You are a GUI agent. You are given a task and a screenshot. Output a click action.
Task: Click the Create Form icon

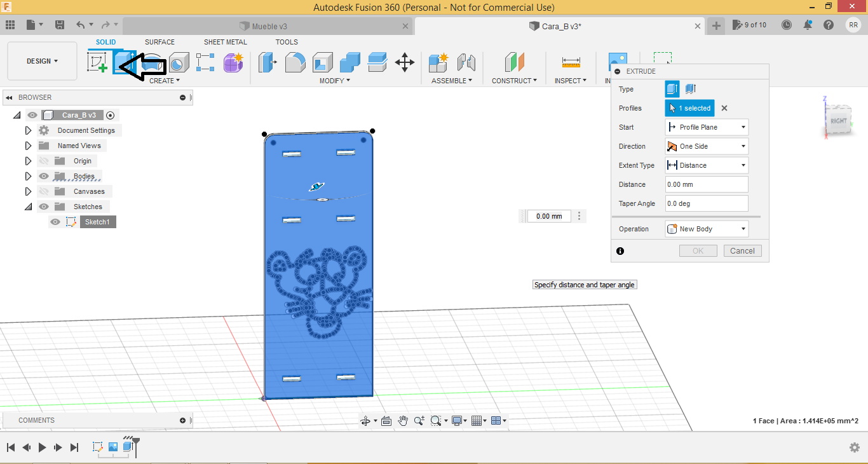coord(233,62)
